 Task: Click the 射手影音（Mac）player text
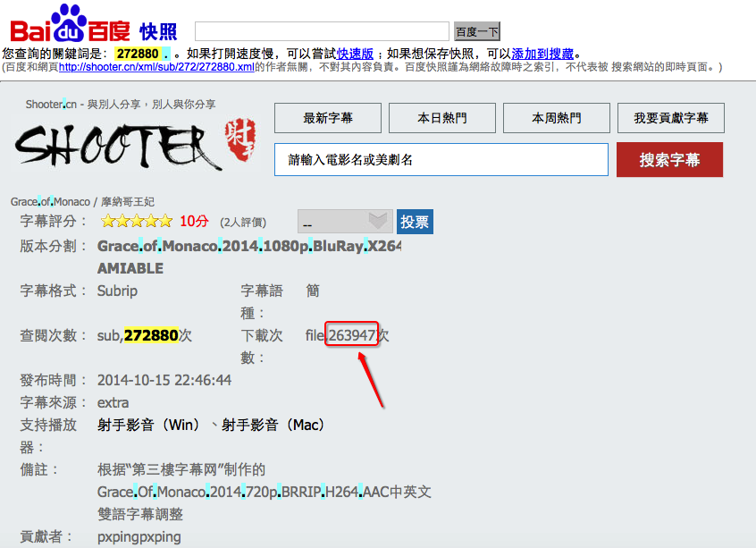coord(273,425)
